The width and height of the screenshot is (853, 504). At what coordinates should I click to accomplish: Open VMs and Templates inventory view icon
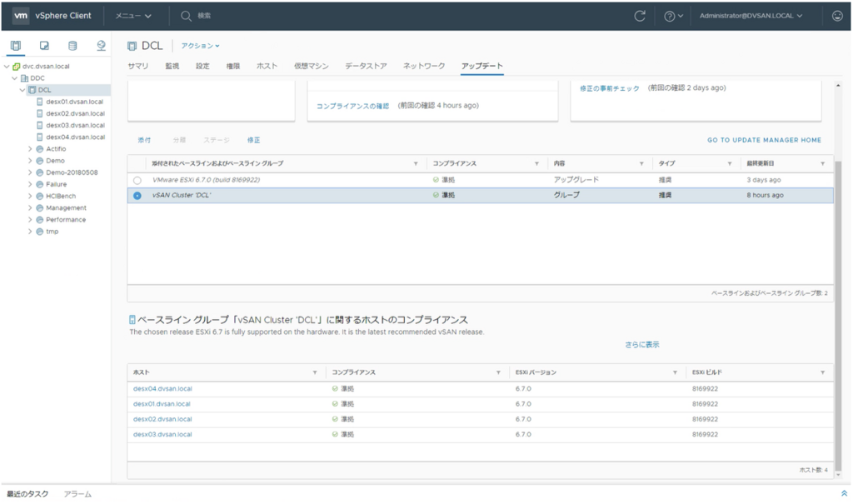click(44, 46)
